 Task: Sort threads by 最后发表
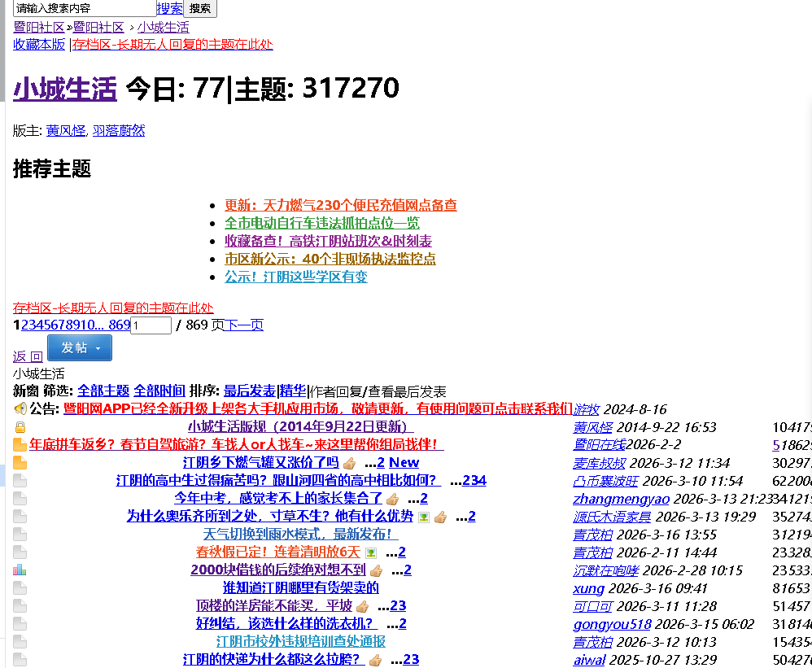[250, 391]
